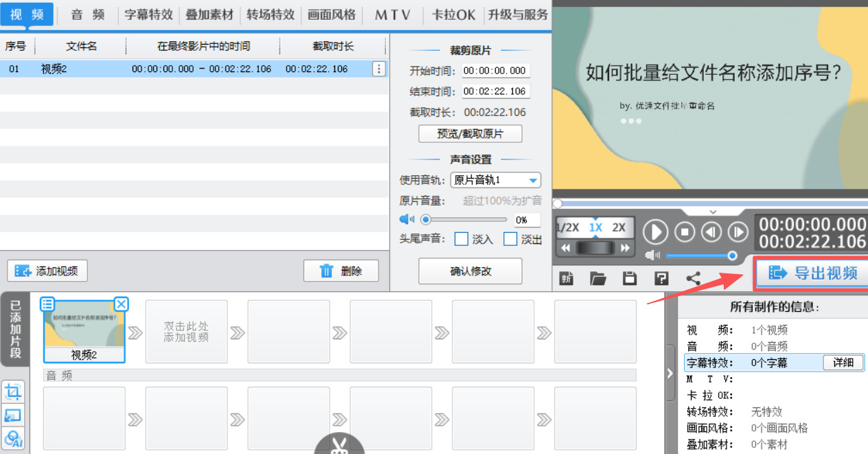Image resolution: width=868 pixels, height=454 pixels.
Task: Create a new project via 新 icon
Action: (565, 278)
